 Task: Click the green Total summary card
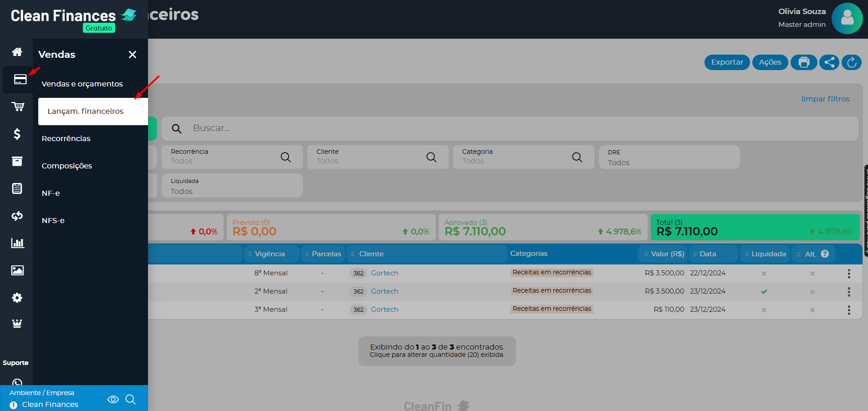[755, 227]
